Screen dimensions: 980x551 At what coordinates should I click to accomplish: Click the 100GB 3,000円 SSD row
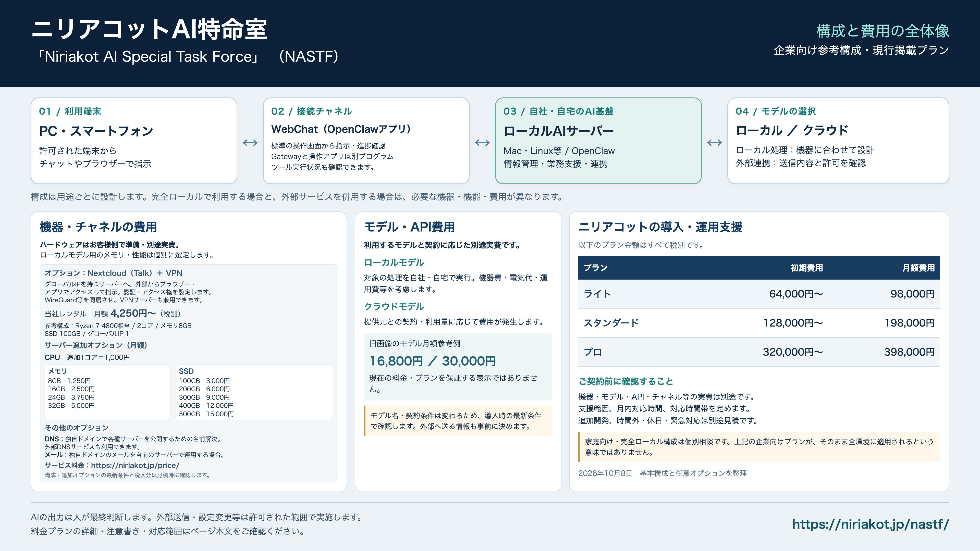coord(204,381)
